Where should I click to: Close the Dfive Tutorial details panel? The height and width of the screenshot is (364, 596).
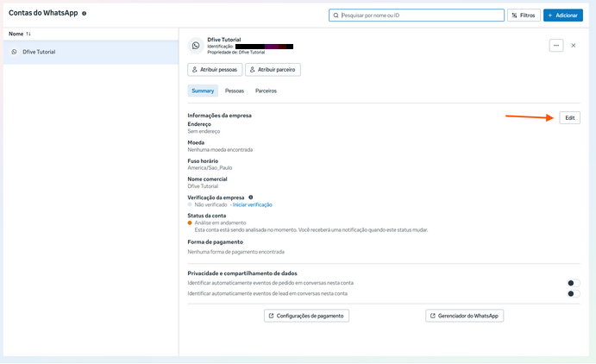[574, 46]
